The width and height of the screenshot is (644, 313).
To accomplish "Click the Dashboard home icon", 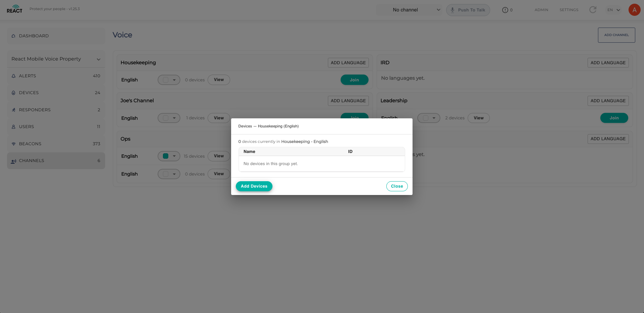I will pos(13,36).
